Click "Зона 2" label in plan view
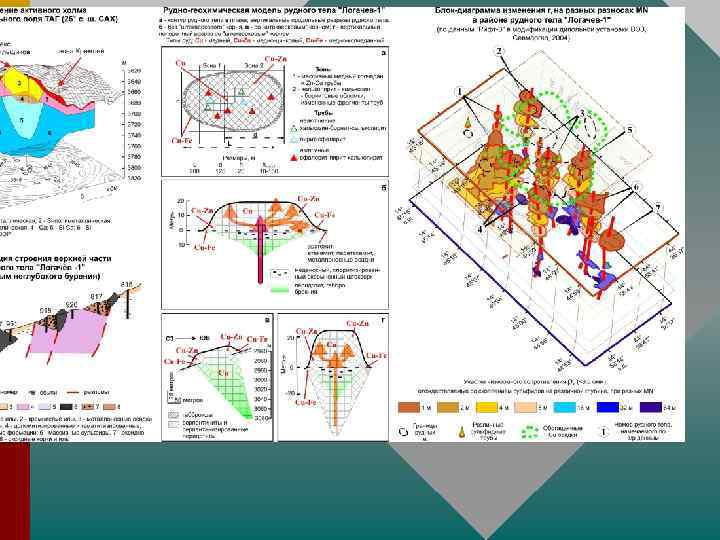The height and width of the screenshot is (540, 720). point(254,66)
